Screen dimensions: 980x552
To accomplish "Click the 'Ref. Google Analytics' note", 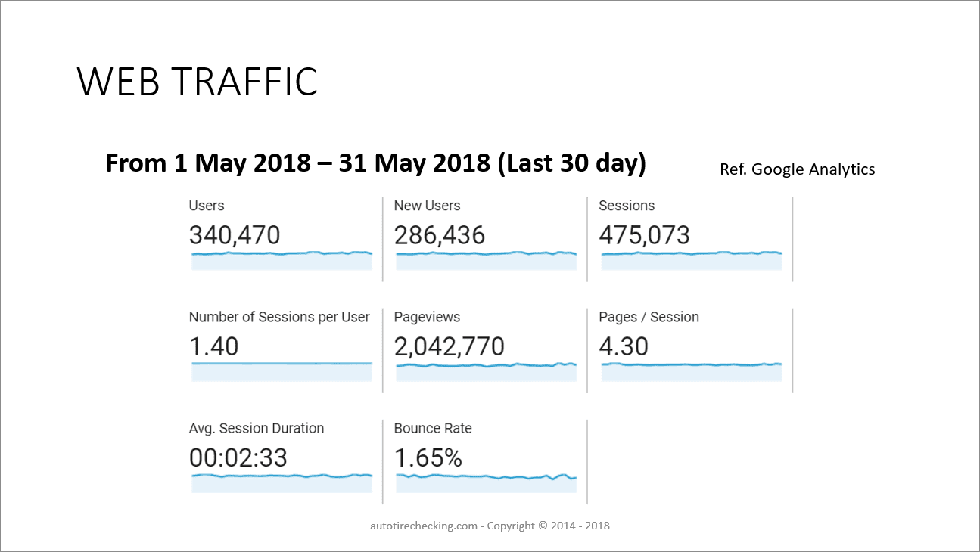I will (x=798, y=169).
